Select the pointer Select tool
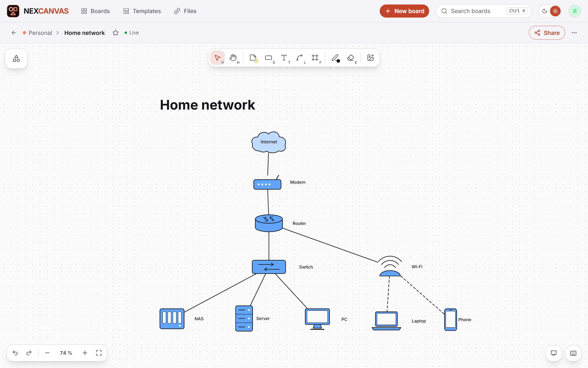The height and width of the screenshot is (368, 588). pyautogui.click(x=218, y=58)
